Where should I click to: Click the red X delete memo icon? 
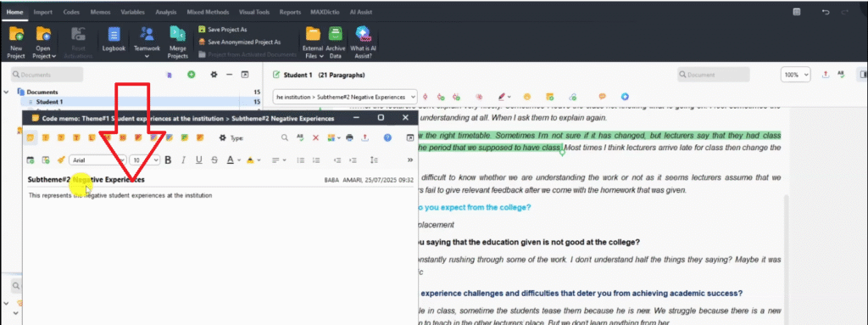[x=315, y=138]
